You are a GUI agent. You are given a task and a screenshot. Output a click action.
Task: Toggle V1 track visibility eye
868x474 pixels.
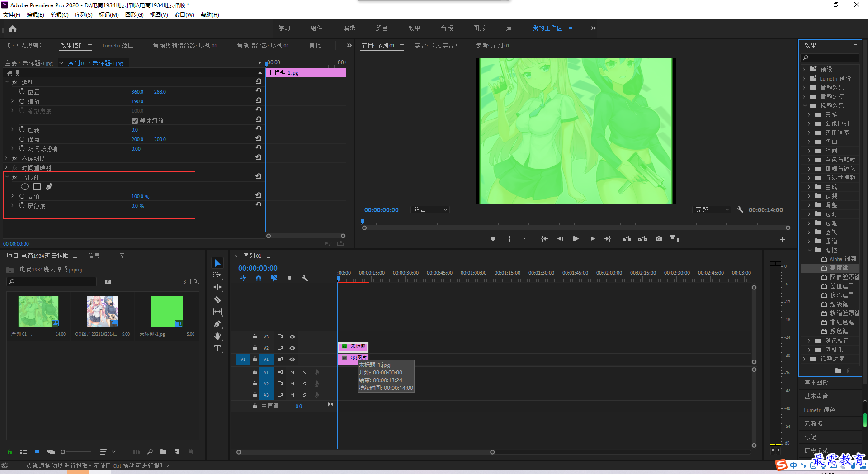coord(292,359)
